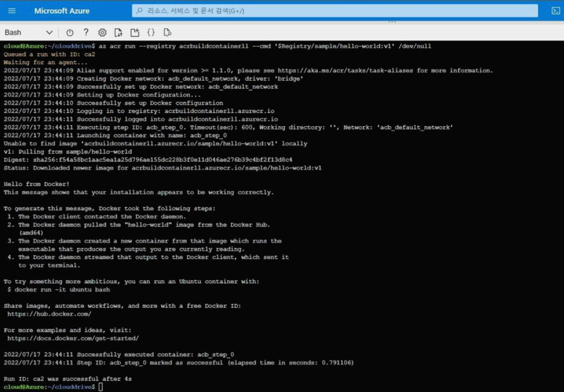Click 'Creating Docker network' log line

[x=153, y=79]
